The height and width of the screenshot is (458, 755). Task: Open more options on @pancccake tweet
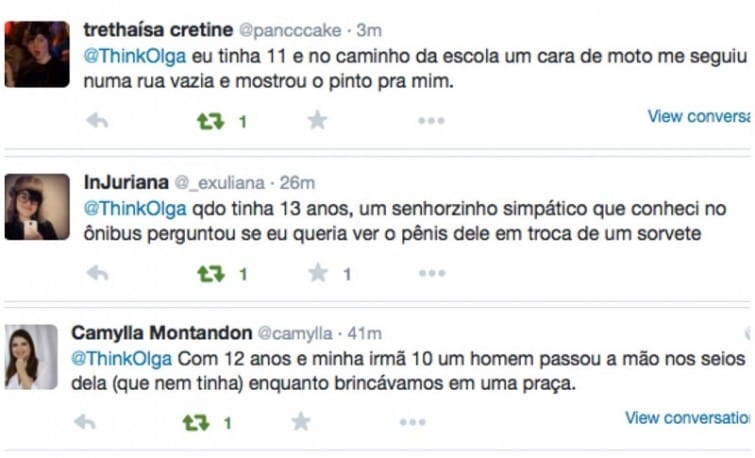(431, 121)
